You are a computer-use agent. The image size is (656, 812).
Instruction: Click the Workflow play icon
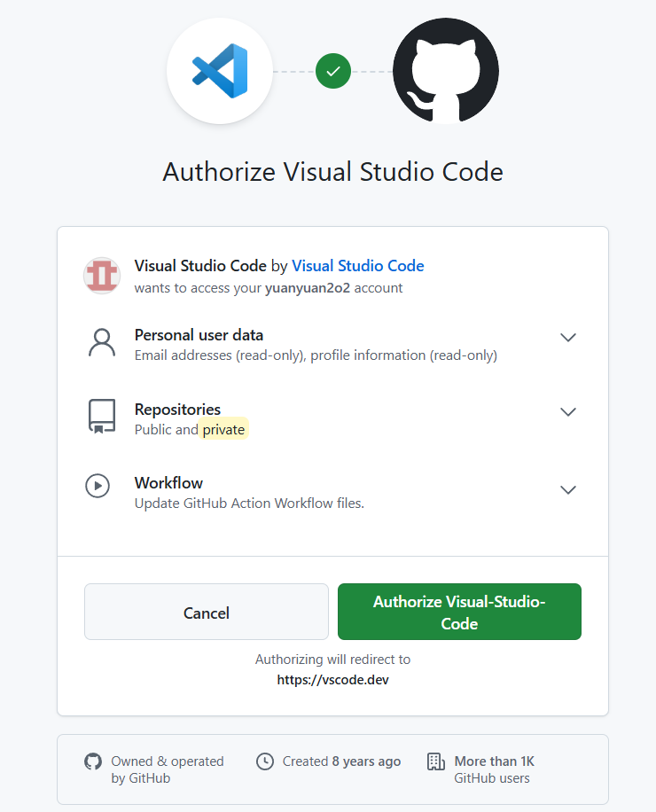click(x=98, y=486)
